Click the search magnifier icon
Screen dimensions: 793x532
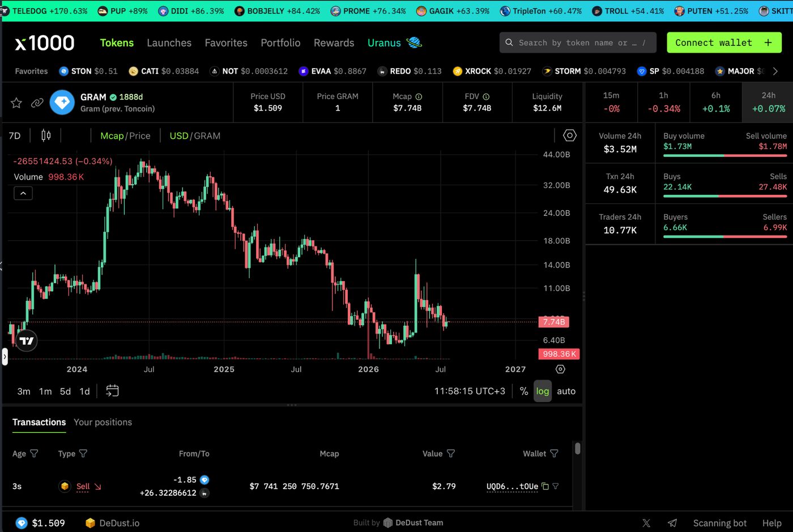[x=509, y=42]
